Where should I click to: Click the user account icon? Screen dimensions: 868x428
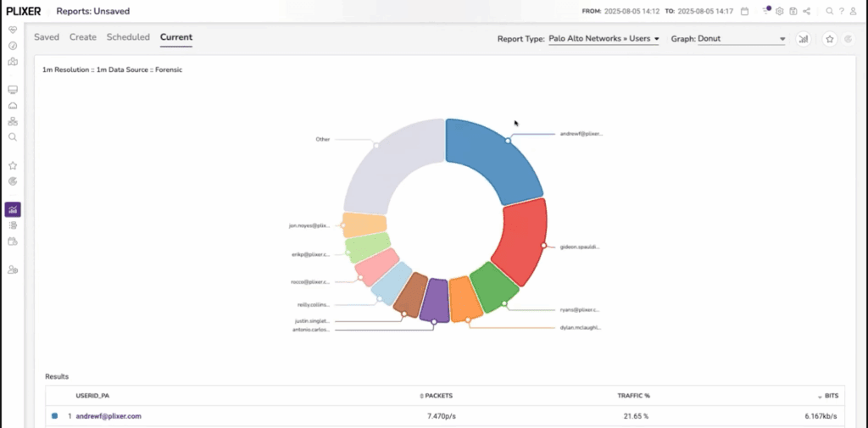854,11
